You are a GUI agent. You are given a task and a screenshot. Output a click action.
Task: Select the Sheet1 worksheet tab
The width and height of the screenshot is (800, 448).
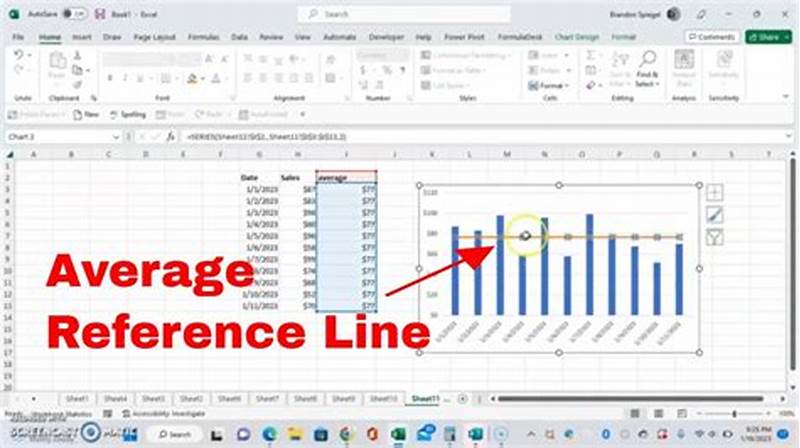pyautogui.click(x=77, y=399)
